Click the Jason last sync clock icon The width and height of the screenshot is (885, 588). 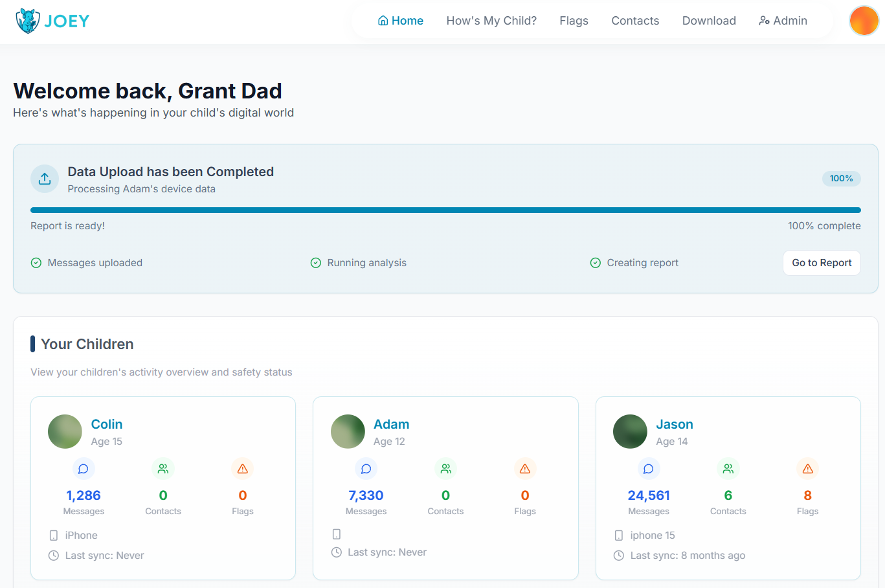click(619, 556)
